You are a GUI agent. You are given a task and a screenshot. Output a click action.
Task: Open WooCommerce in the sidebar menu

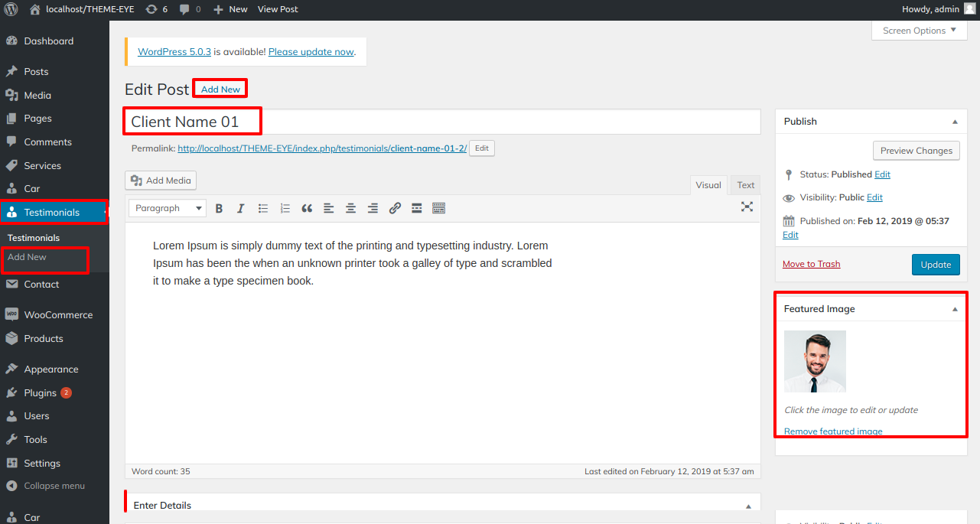[x=57, y=315]
